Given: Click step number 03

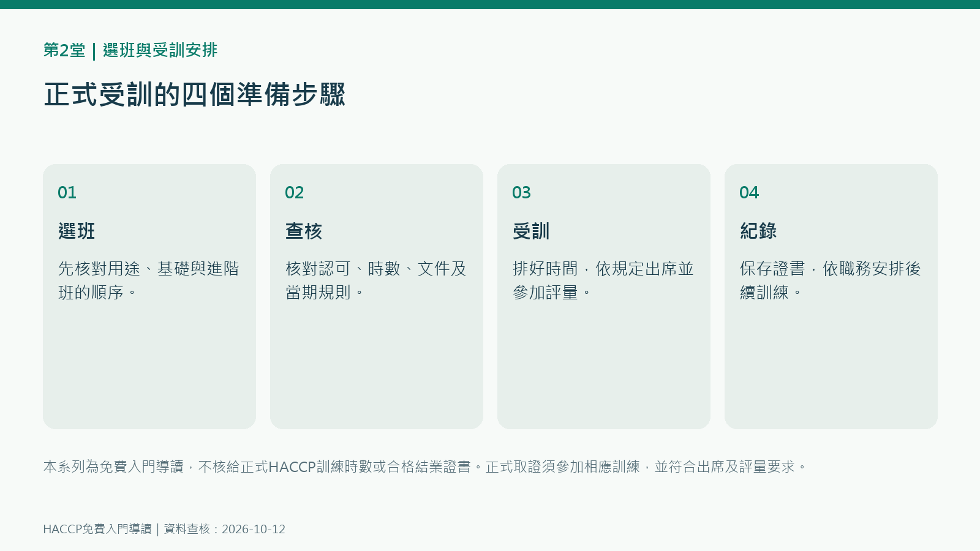Looking at the screenshot, I should pyautogui.click(x=521, y=193).
